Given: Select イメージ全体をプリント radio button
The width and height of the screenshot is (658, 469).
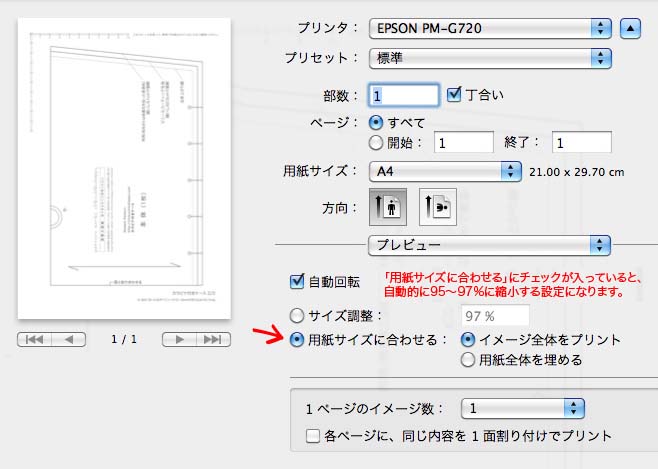Looking at the screenshot, I should click(468, 339).
